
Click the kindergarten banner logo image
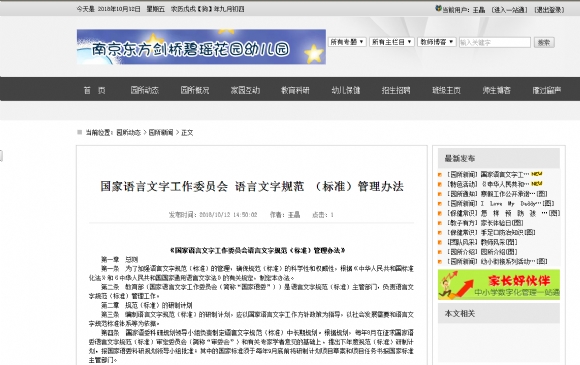[x=201, y=47]
